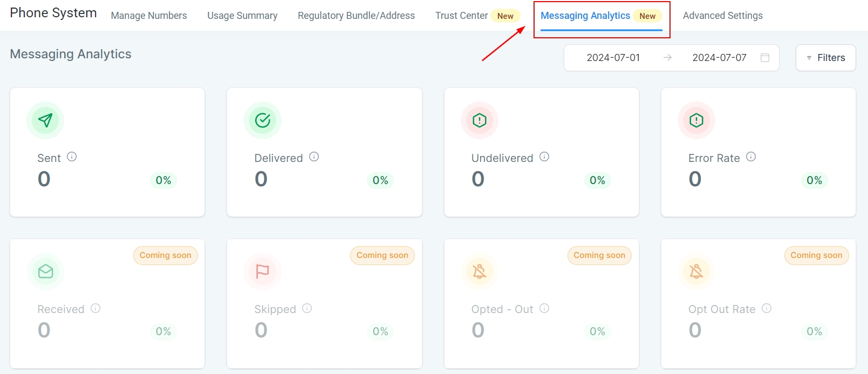The width and height of the screenshot is (868, 374).
Task: Click info icon next to Sent
Action: coord(72,157)
